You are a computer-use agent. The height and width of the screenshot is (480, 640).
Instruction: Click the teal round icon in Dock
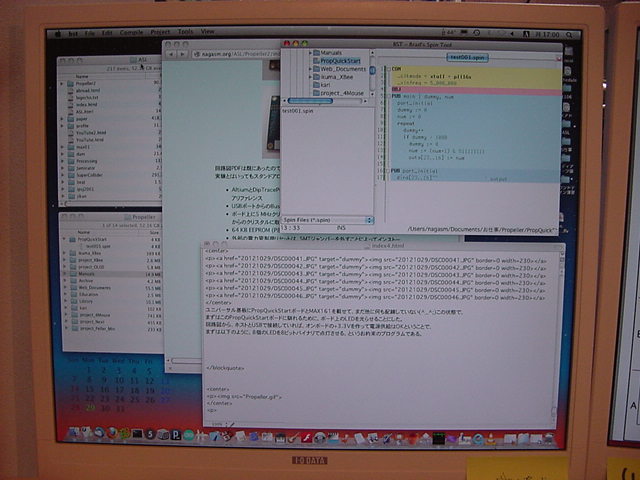coord(188,436)
